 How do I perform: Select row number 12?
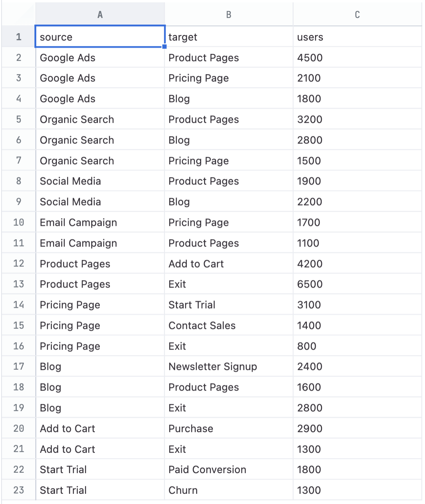(x=18, y=263)
